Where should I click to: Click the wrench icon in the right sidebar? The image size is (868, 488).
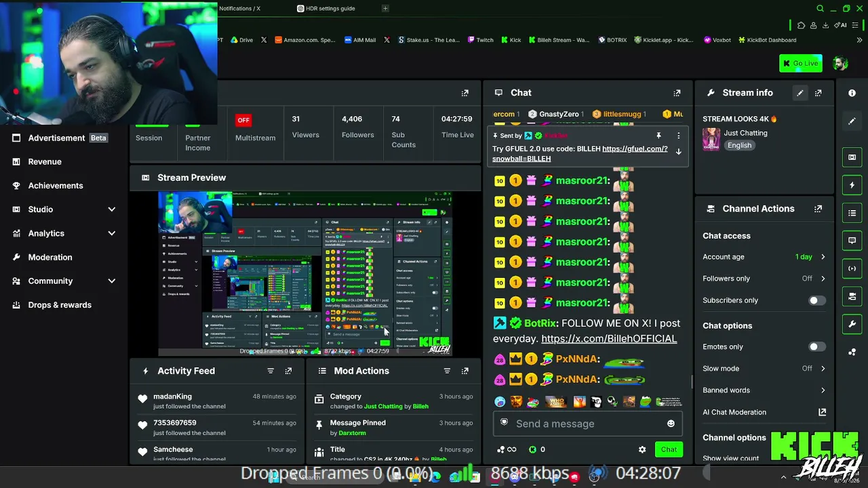(852, 324)
